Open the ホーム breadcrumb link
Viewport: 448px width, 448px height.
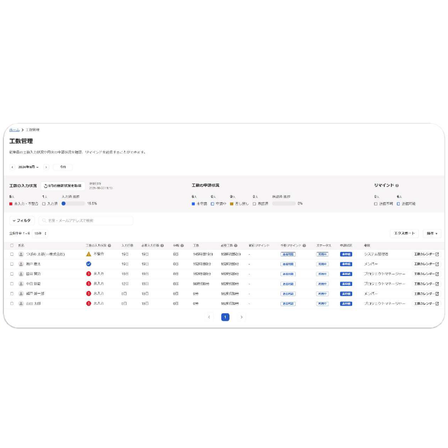click(x=14, y=130)
